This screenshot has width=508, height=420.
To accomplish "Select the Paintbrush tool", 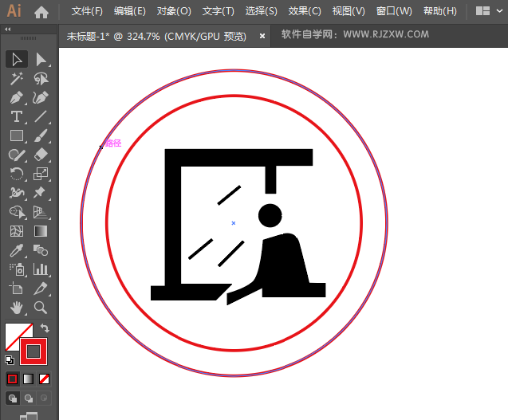I will tap(41, 136).
